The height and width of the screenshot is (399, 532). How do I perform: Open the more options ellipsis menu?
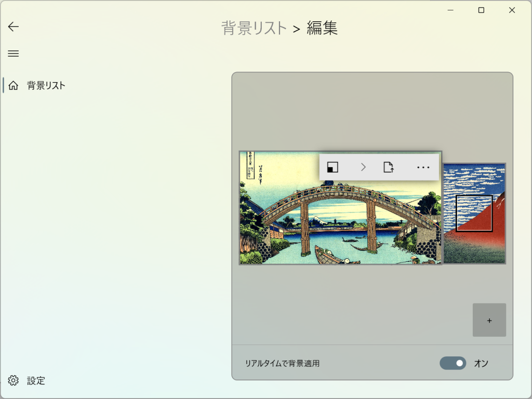pos(423,167)
